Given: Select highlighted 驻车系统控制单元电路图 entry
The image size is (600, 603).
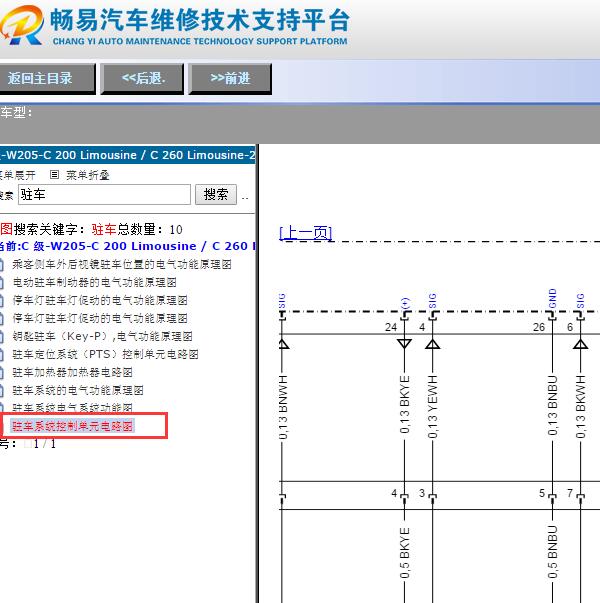Looking at the screenshot, I should (73, 426).
